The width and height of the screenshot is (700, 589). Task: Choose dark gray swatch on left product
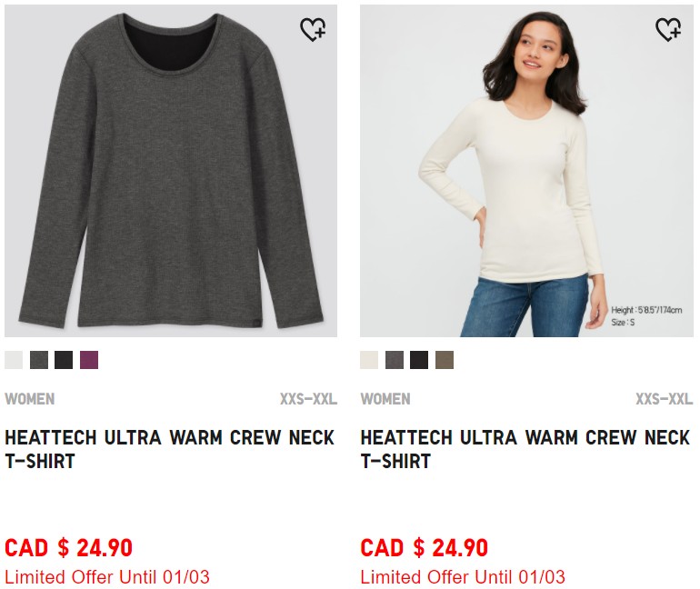[x=39, y=360]
